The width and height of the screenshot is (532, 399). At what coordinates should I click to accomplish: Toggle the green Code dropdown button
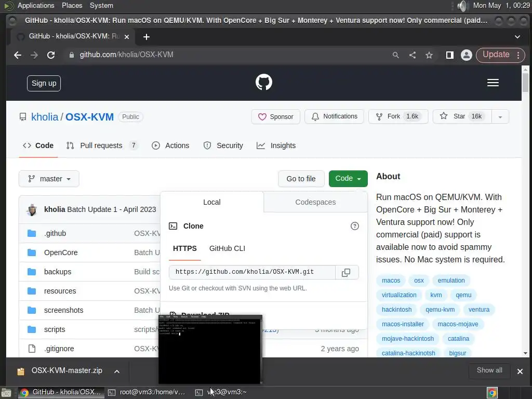point(348,179)
